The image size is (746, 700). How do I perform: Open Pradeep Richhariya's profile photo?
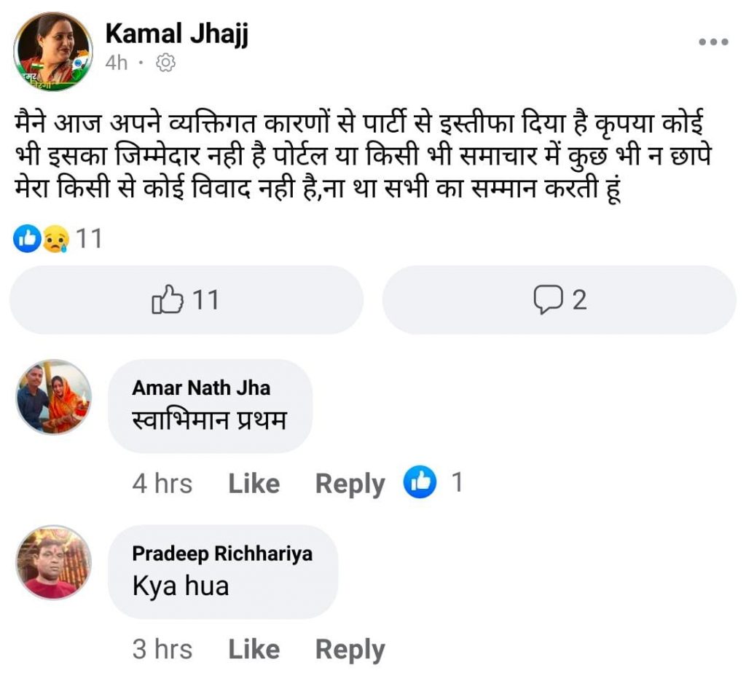tap(54, 562)
